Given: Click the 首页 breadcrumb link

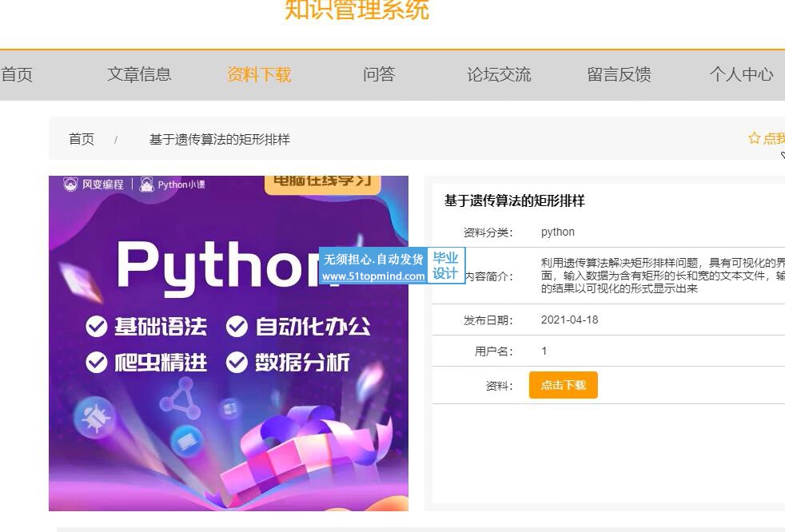Looking at the screenshot, I should (x=82, y=139).
